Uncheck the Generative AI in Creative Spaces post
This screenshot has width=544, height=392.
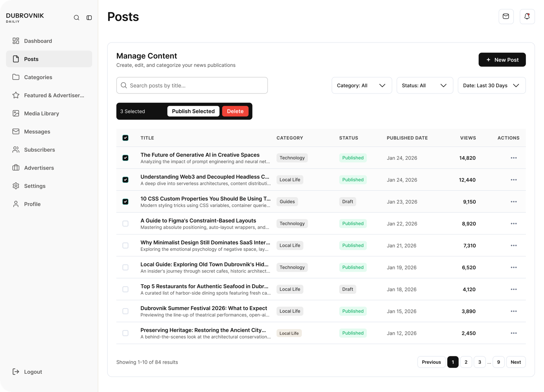pos(125,158)
